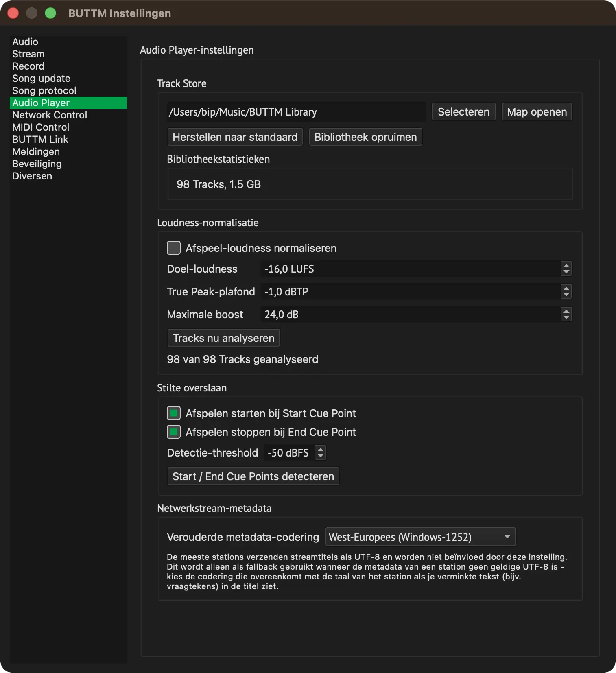The height and width of the screenshot is (673, 616).
Task: Click Herstellen naar standaard
Action: tap(235, 137)
